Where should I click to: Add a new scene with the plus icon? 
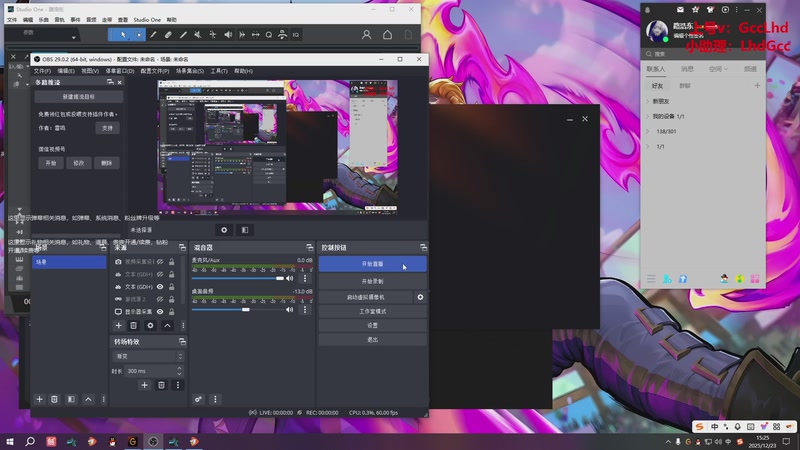pyautogui.click(x=39, y=399)
